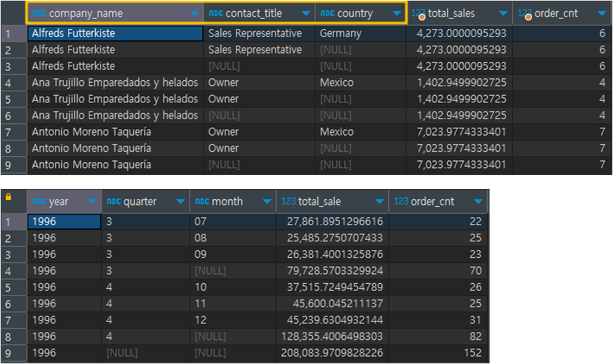Select the highlighted 1996 year cell in row 1

point(64,221)
